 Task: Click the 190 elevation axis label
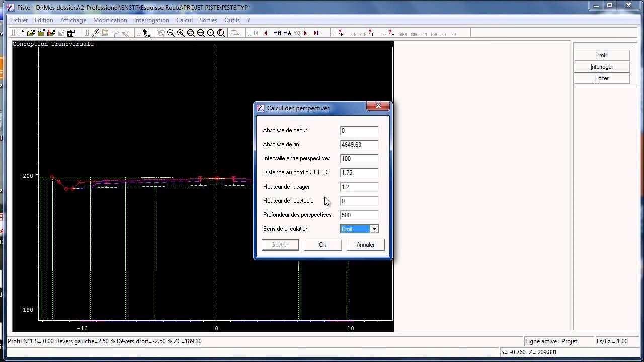[x=28, y=310]
